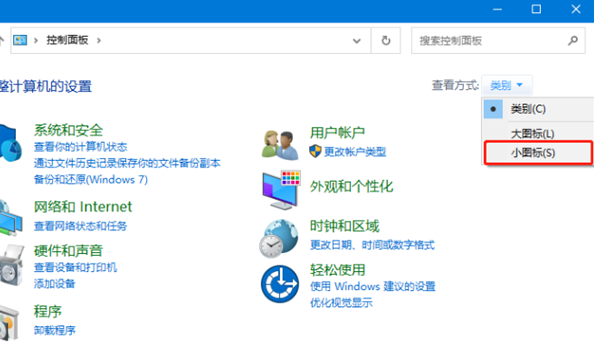This screenshot has height=360, width=594.
Task: Click the shield icon beside 更改帐户类型
Action: coord(315,151)
